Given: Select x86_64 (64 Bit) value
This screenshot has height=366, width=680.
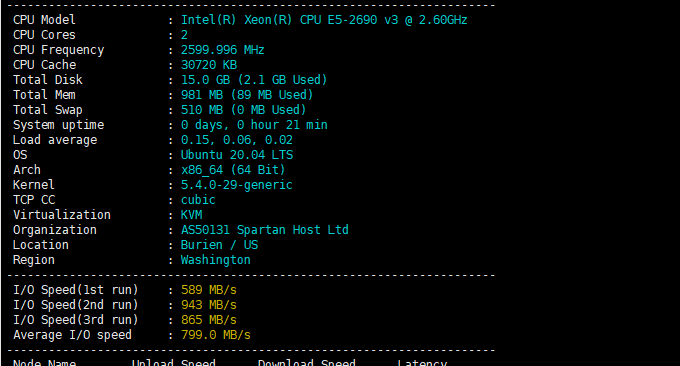Looking at the screenshot, I should tap(233, 170).
